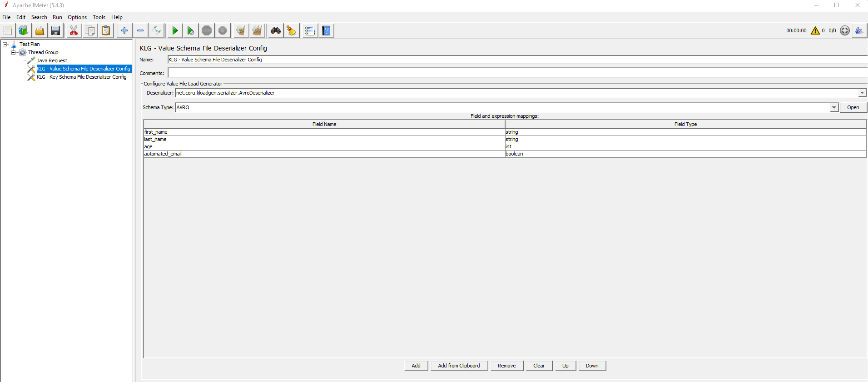
Task: Click the Clear button
Action: [539, 366]
